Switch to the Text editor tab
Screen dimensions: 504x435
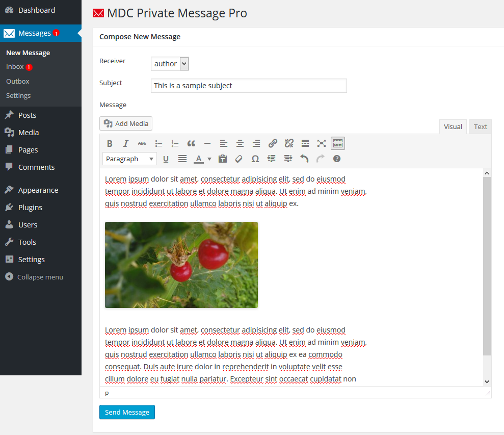480,127
